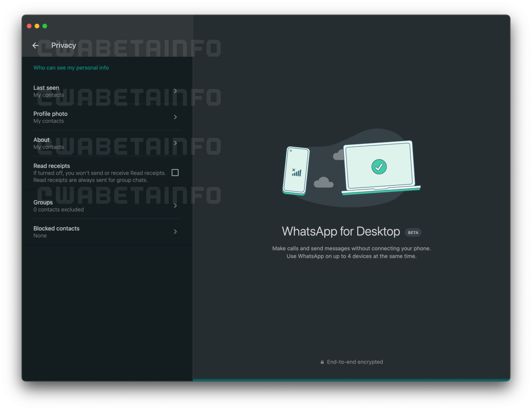Expand the Profile photo chevron
532x410 pixels.
pos(176,117)
